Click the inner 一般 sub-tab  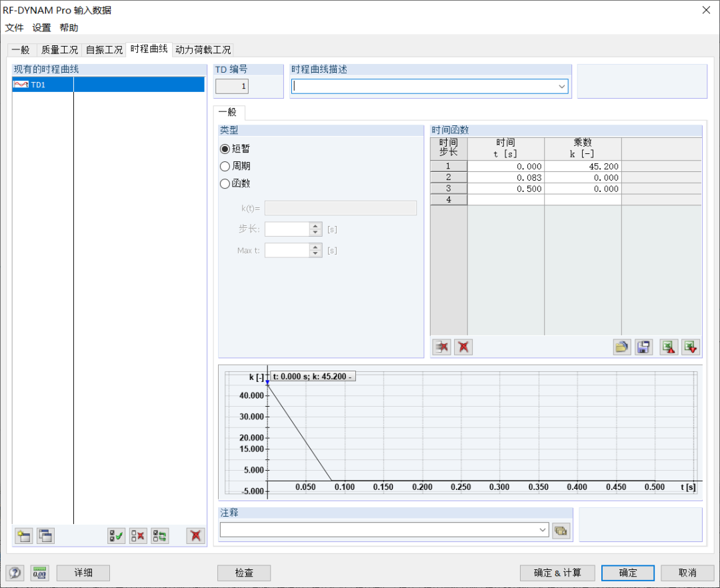228,113
